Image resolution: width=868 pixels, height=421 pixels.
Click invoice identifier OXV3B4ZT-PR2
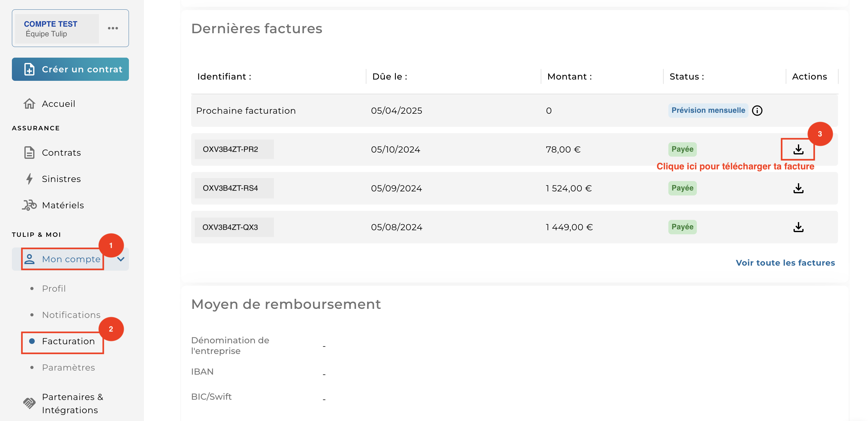point(231,149)
